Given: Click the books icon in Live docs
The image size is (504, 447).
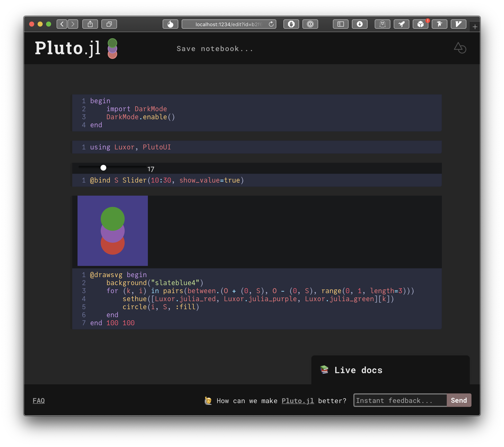Looking at the screenshot, I should tap(324, 370).
